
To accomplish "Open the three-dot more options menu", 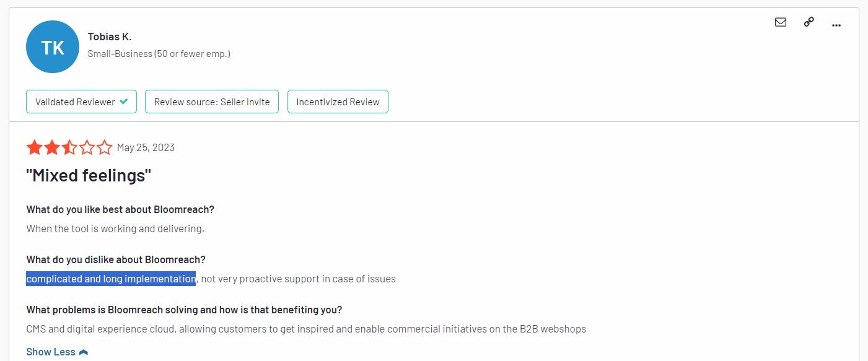I will 836,25.
